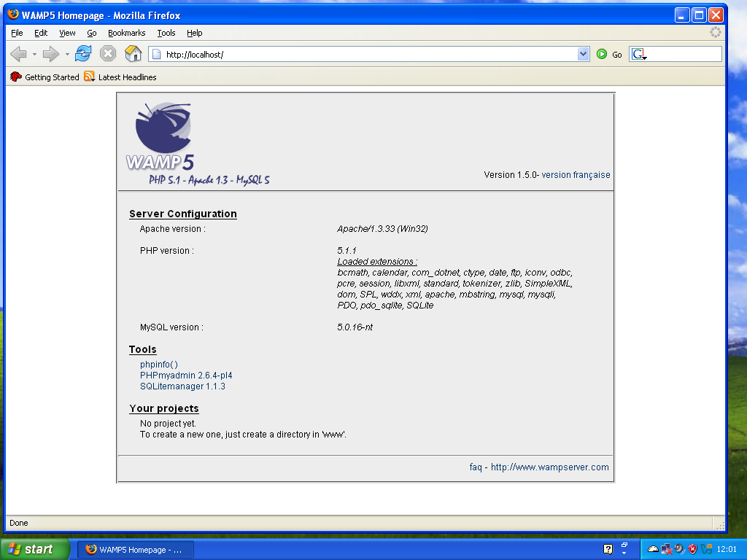Image resolution: width=747 pixels, height=560 pixels.
Task: Click the 'Loaded extensions :' label
Action: pyautogui.click(x=377, y=262)
